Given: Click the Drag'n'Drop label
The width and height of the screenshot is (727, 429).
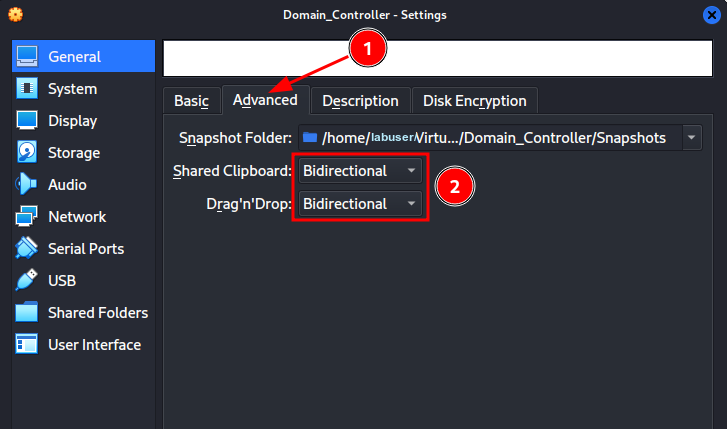Looking at the screenshot, I should click(249, 204).
